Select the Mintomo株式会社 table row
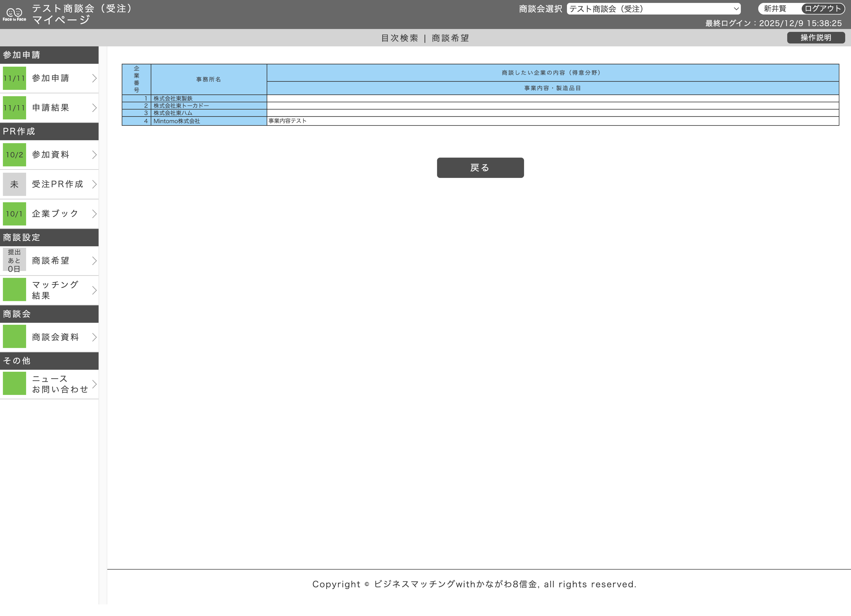Screen dimensions: 851x616 click(177, 121)
